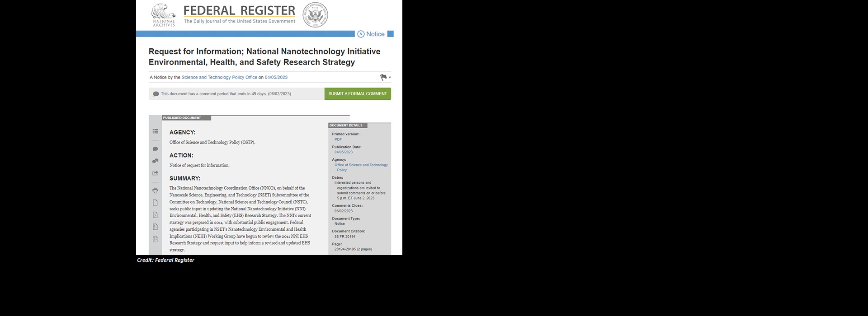The image size is (868, 316).
Task: Open the Science and Technology Policy Office link
Action: 219,77
